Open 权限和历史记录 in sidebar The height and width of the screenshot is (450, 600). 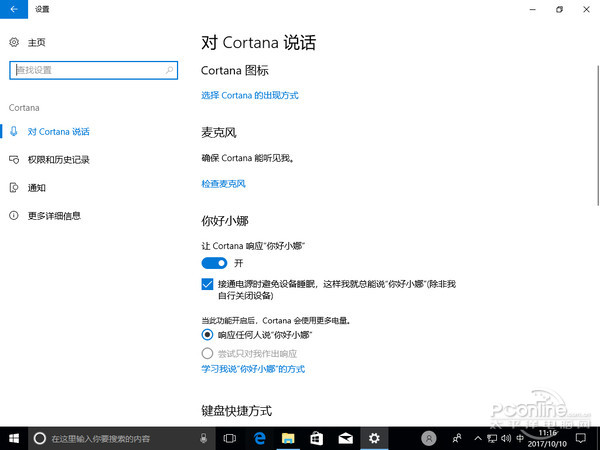(58, 160)
